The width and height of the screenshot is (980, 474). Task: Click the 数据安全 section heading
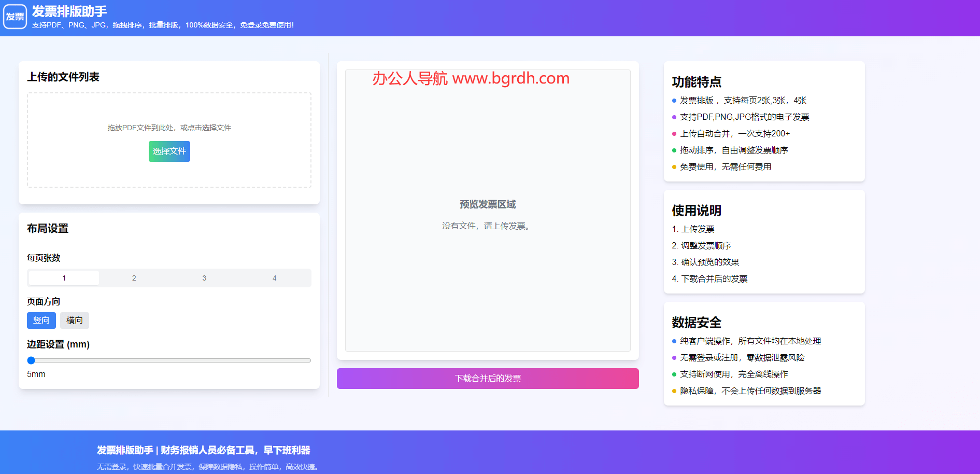(697, 323)
